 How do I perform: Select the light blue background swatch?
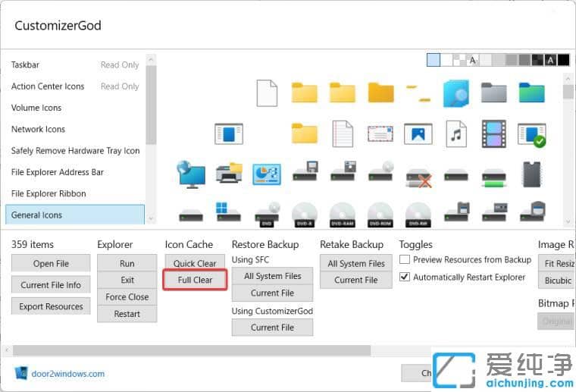[x=433, y=60]
